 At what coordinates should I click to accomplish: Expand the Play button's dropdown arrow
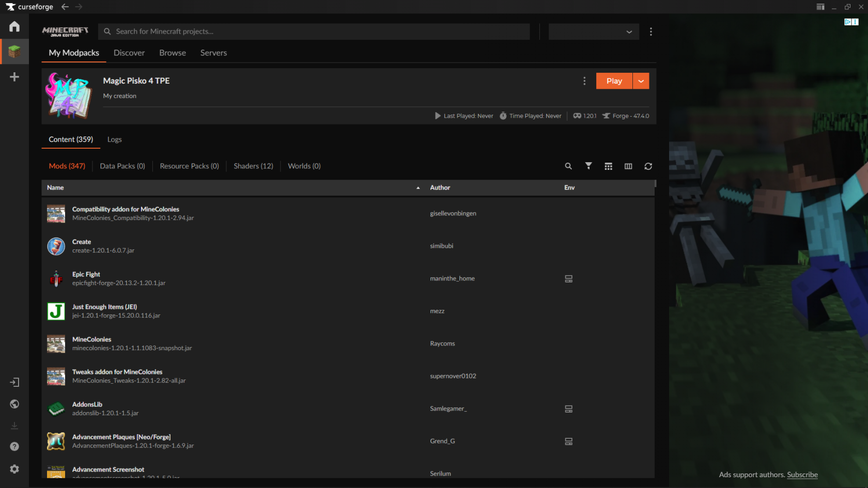(641, 81)
